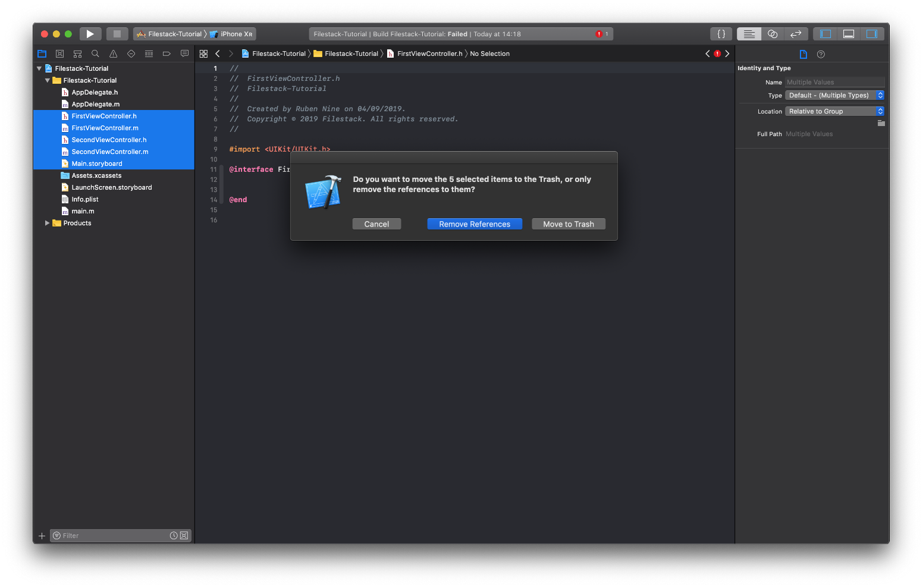Click Move to Trash button
Image resolution: width=923 pixels, height=588 pixels.
click(x=569, y=224)
